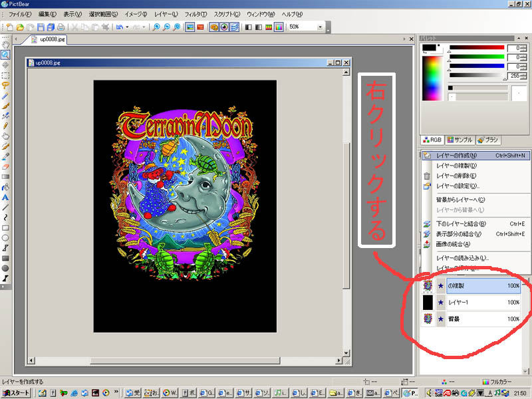Select the レイヤー1 layer row

pyautogui.click(x=483, y=303)
